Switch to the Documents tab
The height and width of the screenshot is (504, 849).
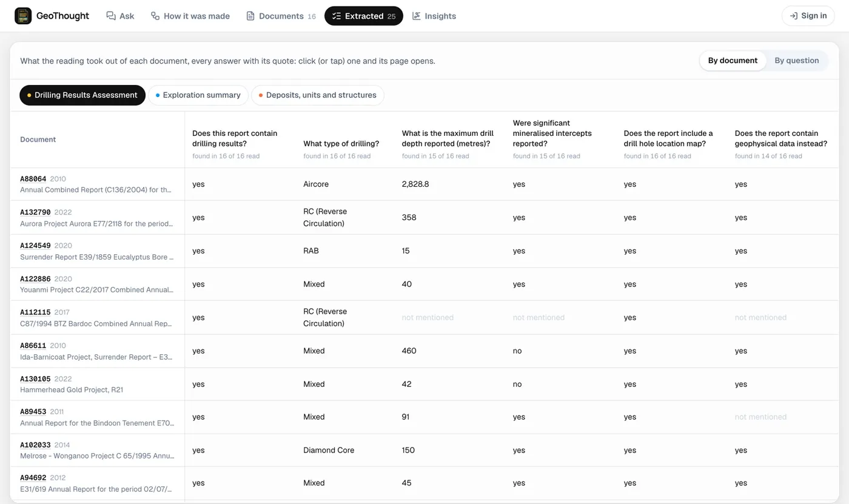281,16
